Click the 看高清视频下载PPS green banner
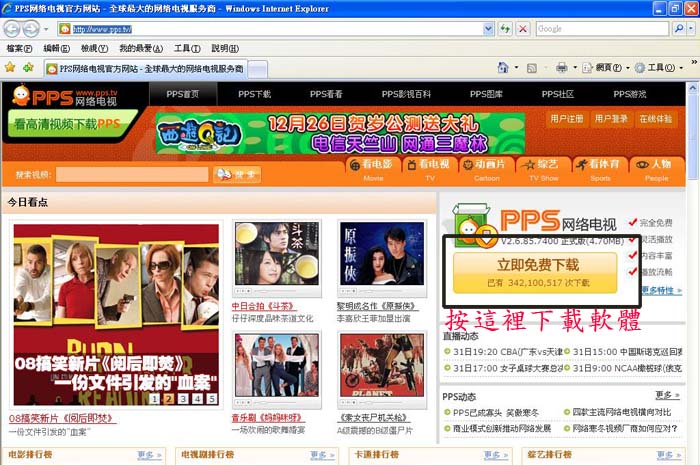The width and height of the screenshot is (700, 465). 71,124
